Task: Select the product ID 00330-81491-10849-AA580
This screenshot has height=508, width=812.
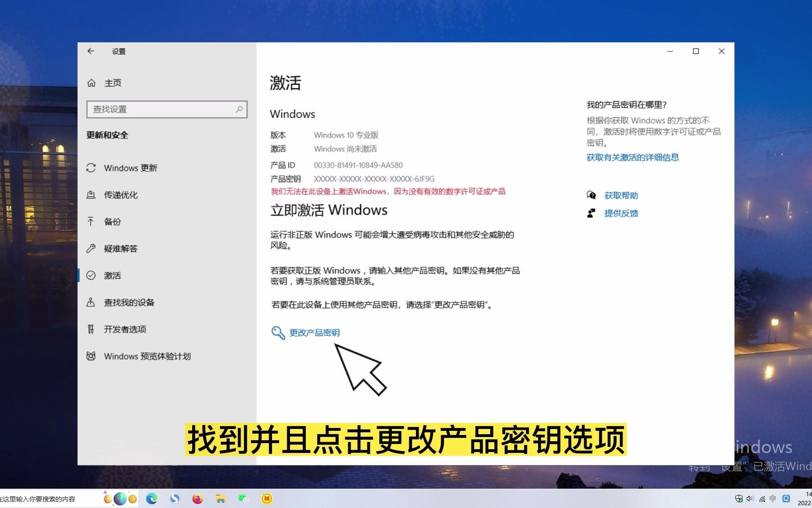Action: 358,165
